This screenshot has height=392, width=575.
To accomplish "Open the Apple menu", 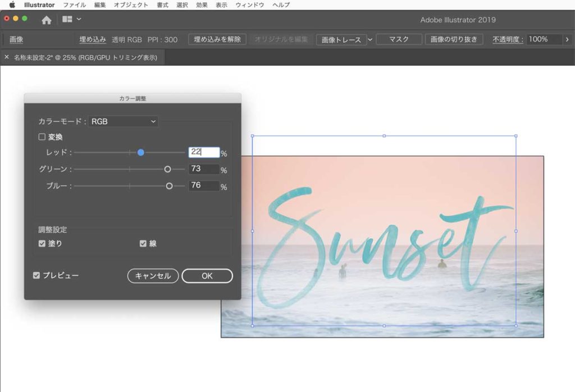I will (x=12, y=4).
